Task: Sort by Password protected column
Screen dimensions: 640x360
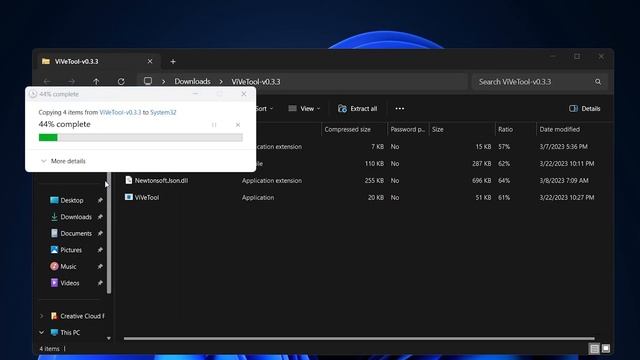Action: pos(408,129)
